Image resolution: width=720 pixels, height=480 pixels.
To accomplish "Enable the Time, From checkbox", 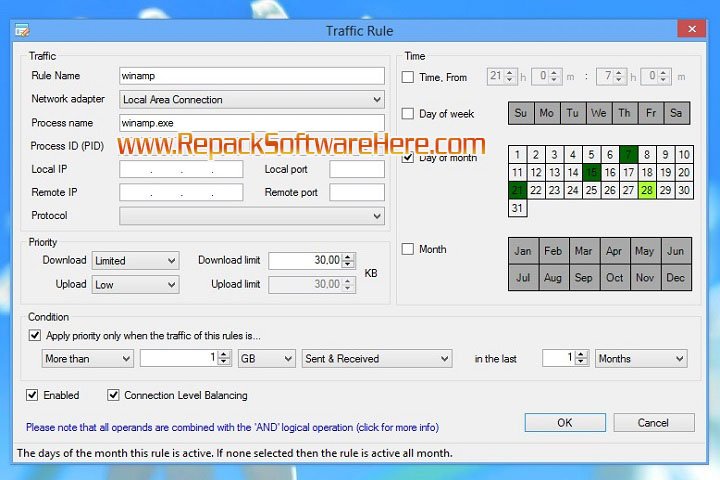I will tap(408, 77).
